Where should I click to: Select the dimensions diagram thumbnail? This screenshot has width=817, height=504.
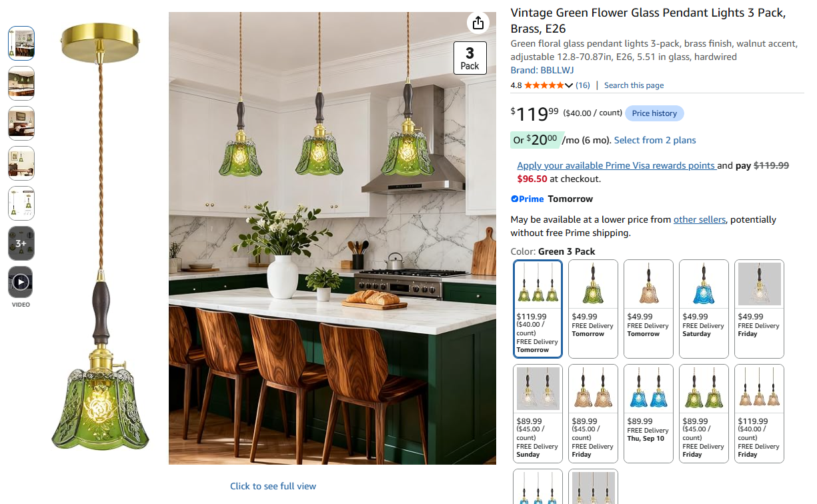point(21,203)
